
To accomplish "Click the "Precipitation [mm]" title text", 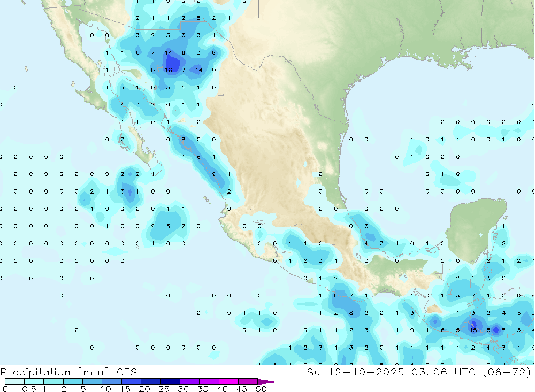I will click(x=55, y=372).
